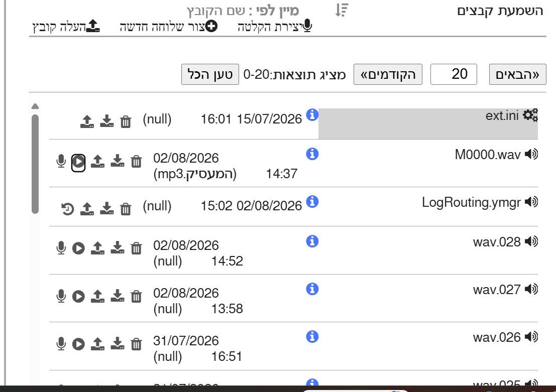Restore history of LogRouting.ymgr

[67, 209]
